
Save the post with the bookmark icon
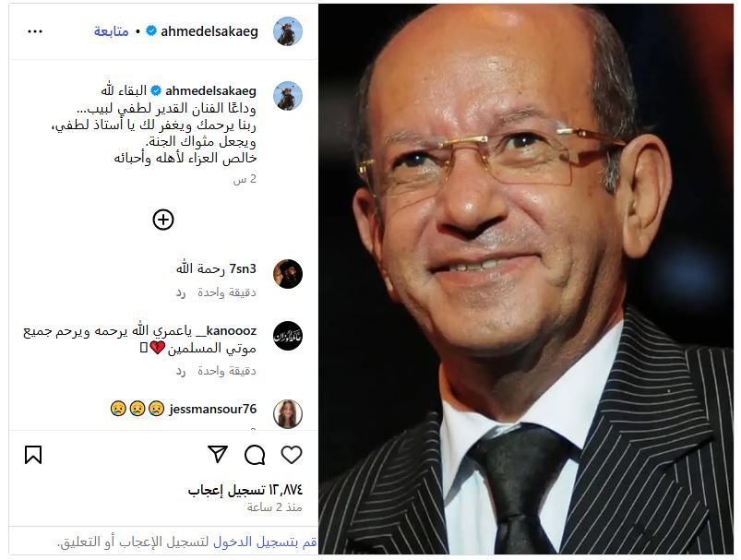[33, 455]
